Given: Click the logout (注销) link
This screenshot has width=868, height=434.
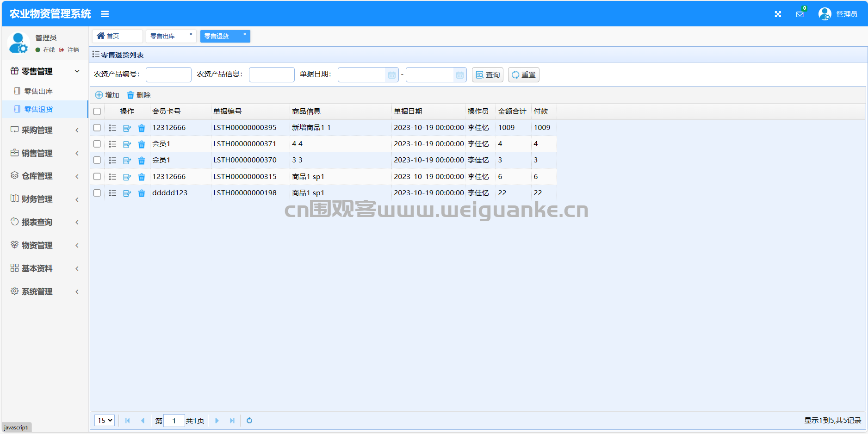Looking at the screenshot, I should [x=69, y=50].
